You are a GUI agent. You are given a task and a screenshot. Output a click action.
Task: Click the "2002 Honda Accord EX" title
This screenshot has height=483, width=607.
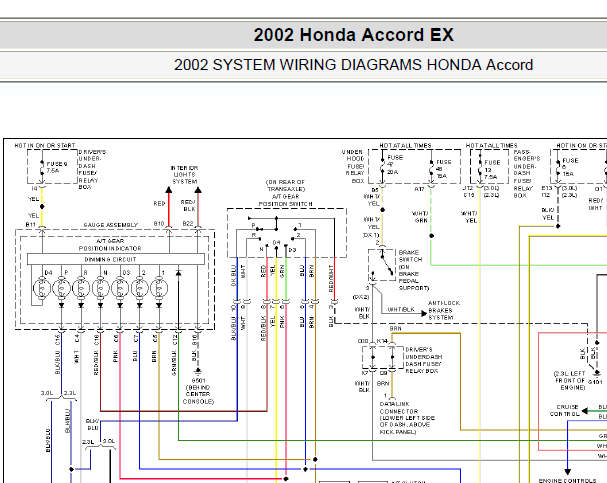(x=353, y=34)
